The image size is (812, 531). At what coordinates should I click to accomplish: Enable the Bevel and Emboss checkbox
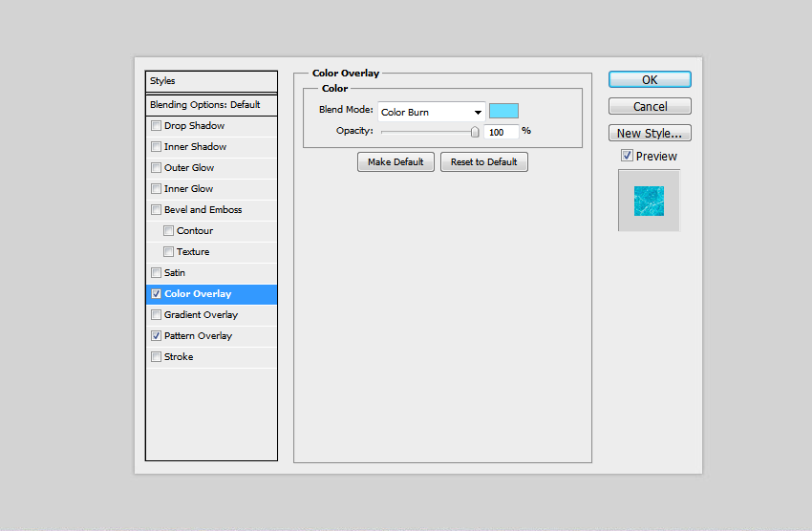pos(156,209)
